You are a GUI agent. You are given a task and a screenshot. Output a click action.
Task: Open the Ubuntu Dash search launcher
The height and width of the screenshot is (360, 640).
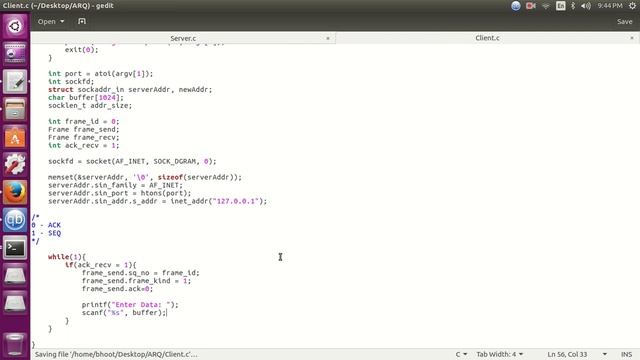[x=15, y=27]
